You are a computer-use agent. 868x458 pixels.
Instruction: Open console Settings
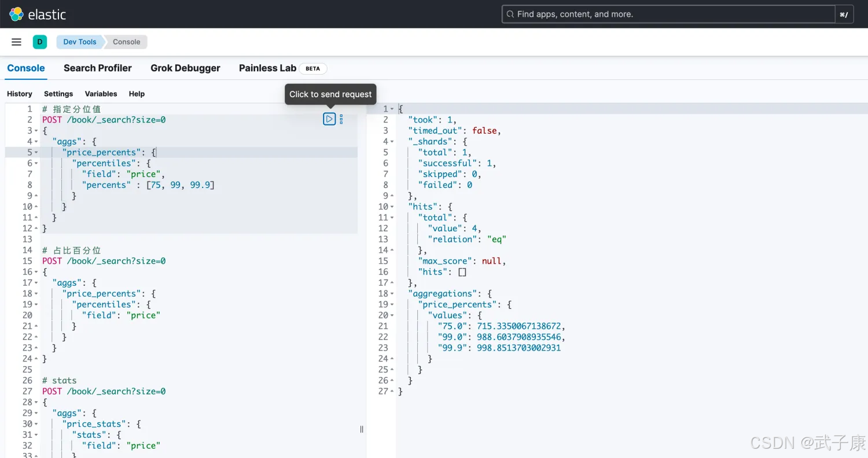coord(58,94)
